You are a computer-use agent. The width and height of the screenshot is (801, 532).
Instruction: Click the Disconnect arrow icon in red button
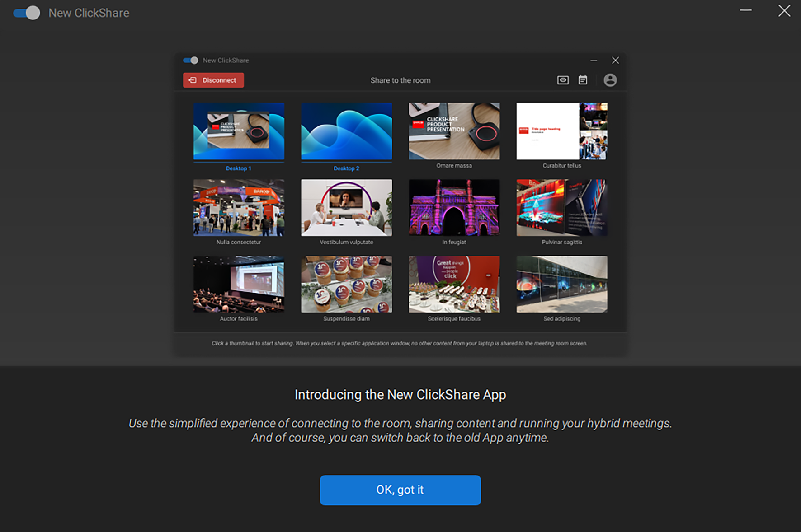(193, 80)
